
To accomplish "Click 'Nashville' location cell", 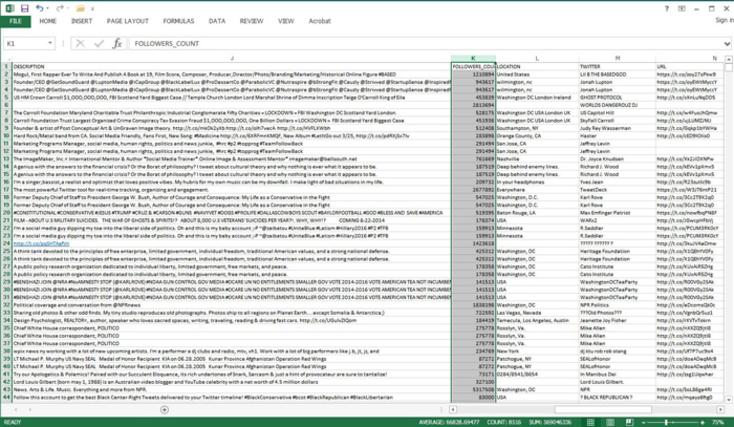I will click(537, 159).
